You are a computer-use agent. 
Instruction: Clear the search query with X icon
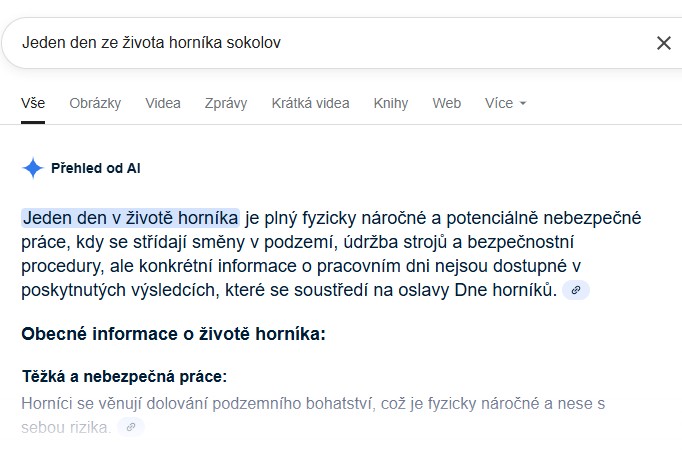pos(664,43)
